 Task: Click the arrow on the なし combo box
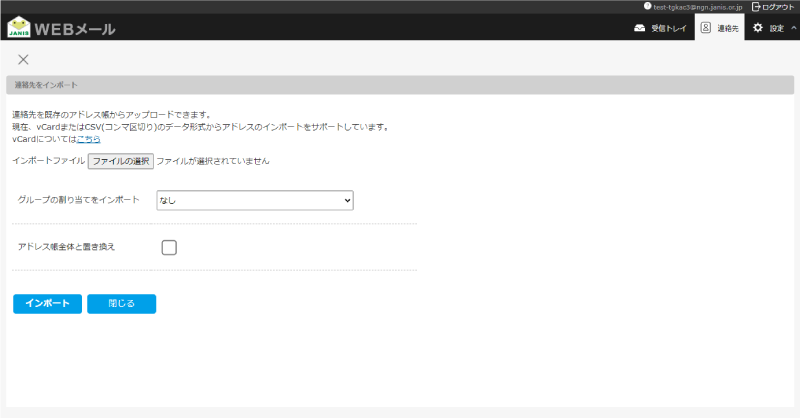pyautogui.click(x=347, y=201)
